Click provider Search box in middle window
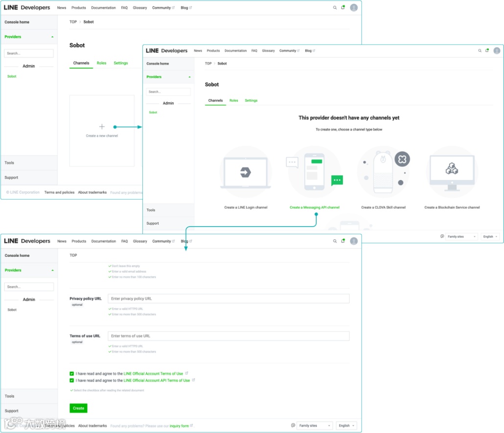 (x=168, y=91)
